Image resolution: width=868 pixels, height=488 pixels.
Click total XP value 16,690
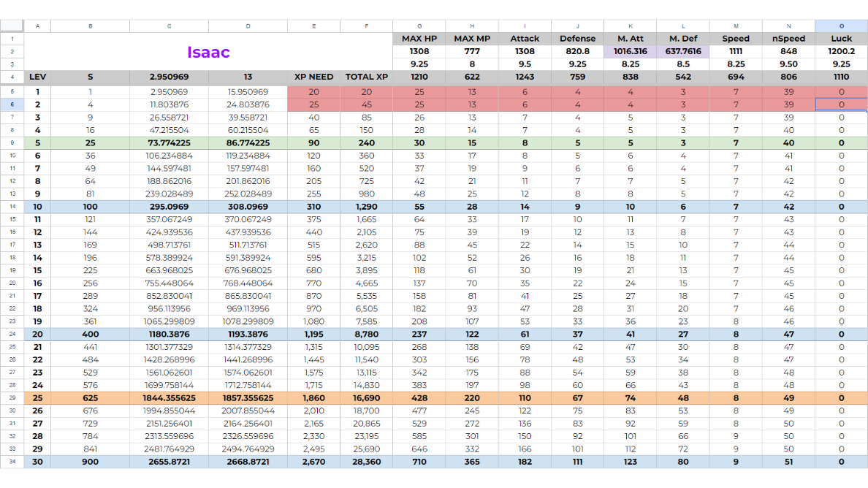click(x=366, y=399)
